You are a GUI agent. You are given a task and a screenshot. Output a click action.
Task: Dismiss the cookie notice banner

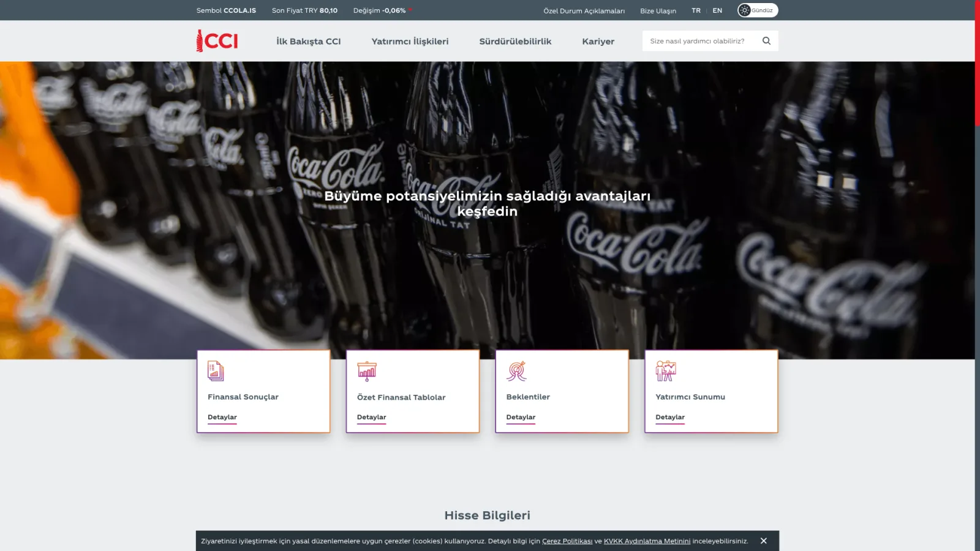pos(764,541)
